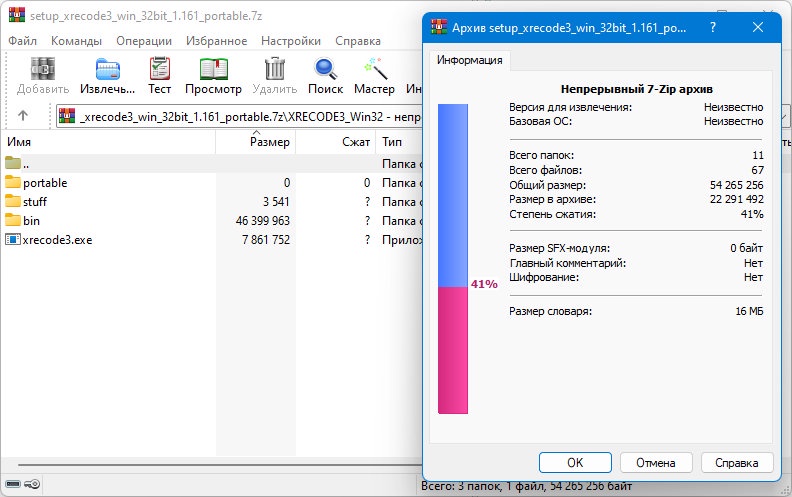This screenshot has width=792, height=497.
Task: Sort list by Размер column header
Action: coord(256,142)
